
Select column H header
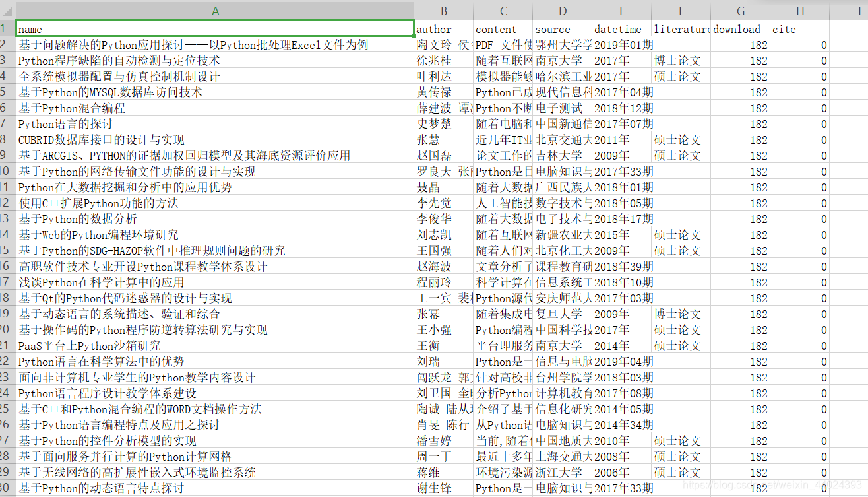coord(800,11)
